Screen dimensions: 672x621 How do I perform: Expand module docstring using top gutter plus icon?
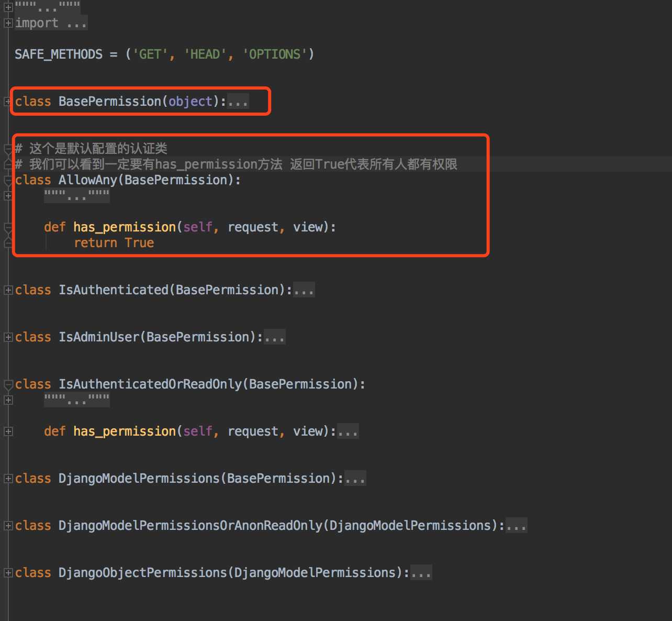8,7
